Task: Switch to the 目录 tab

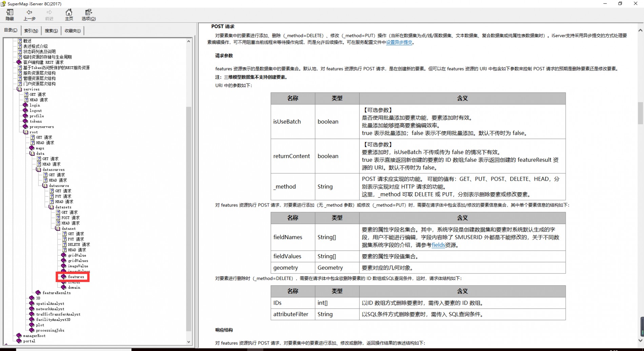Action: [11, 30]
